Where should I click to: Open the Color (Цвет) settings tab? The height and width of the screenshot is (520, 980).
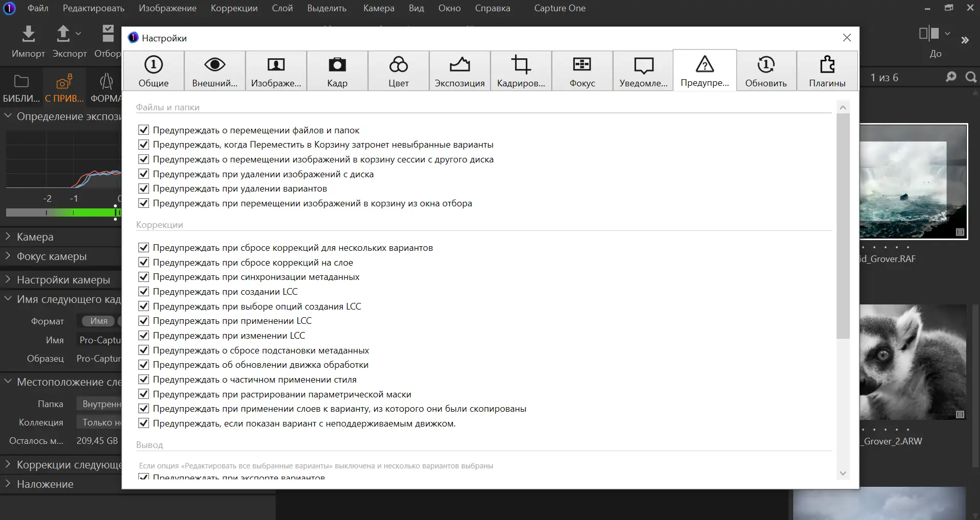tap(399, 71)
